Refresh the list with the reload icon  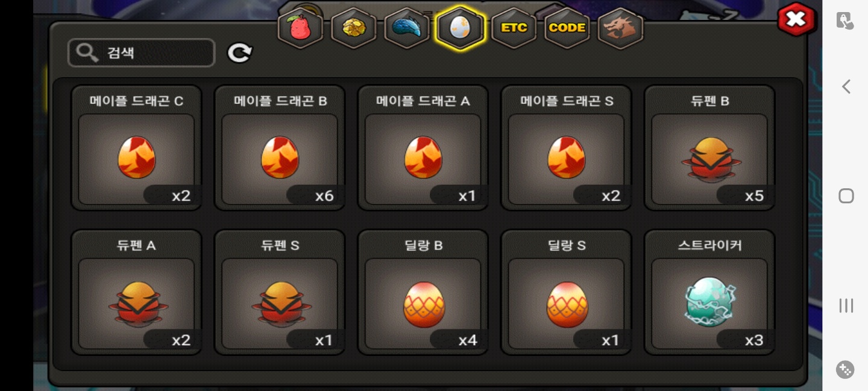240,53
